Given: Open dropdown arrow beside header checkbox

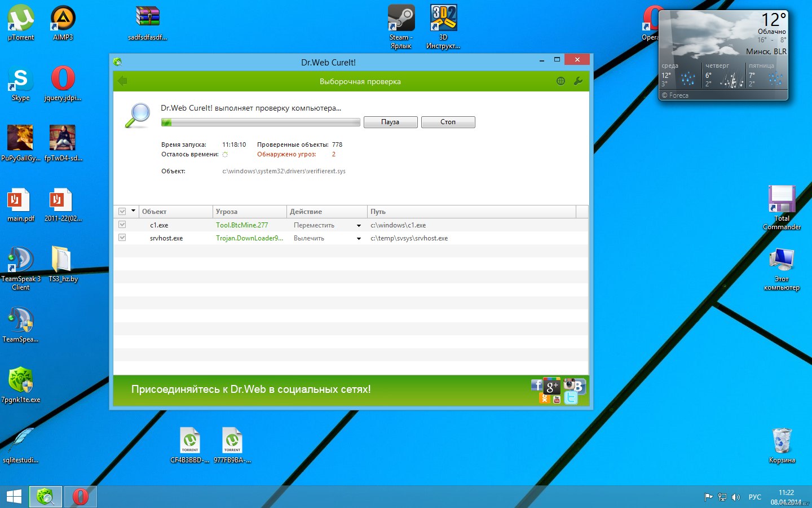Looking at the screenshot, I should click(133, 211).
